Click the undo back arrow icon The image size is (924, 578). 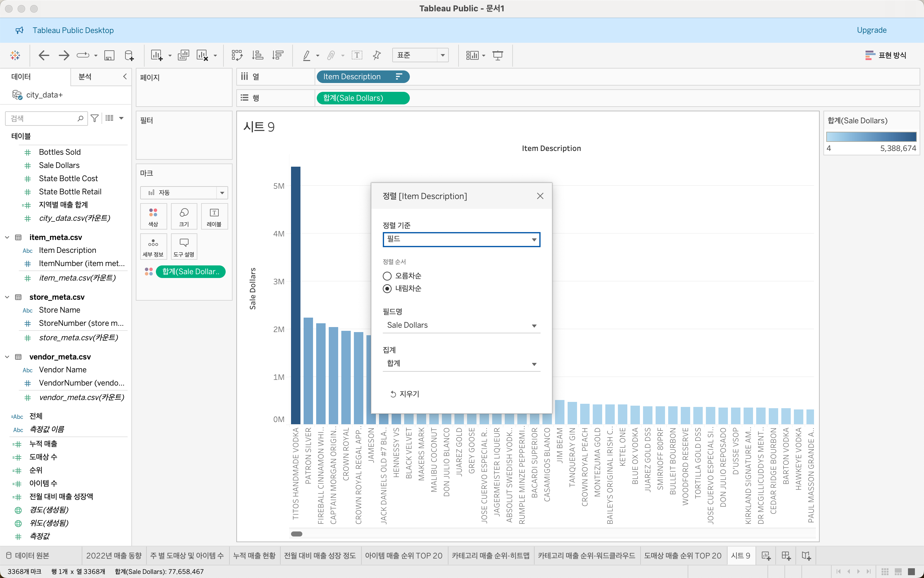click(44, 55)
